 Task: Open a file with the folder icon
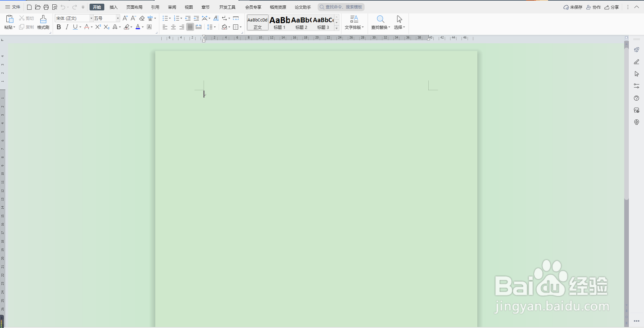click(38, 7)
